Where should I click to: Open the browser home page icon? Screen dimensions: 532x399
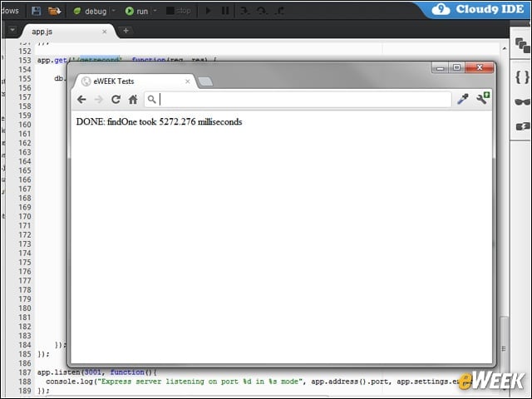tap(133, 100)
